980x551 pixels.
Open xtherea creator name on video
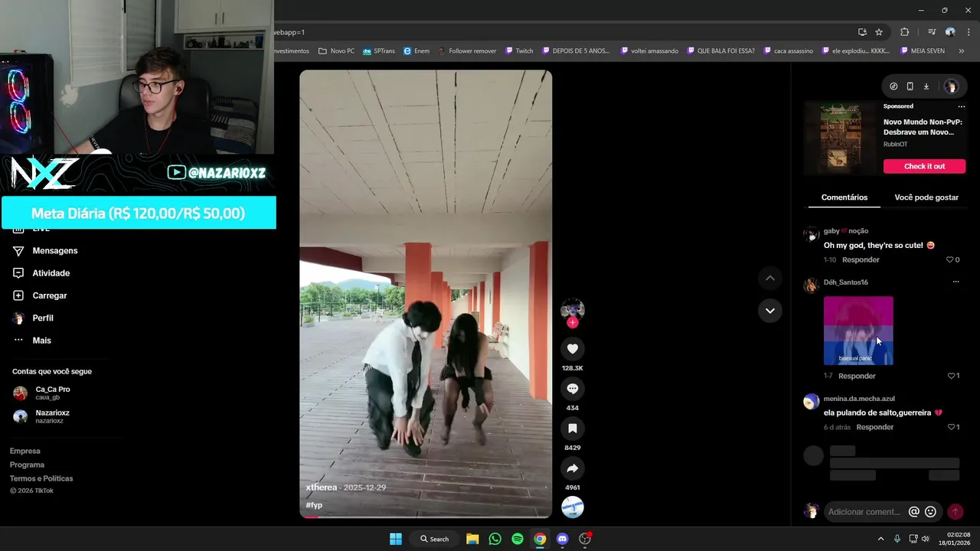click(322, 487)
